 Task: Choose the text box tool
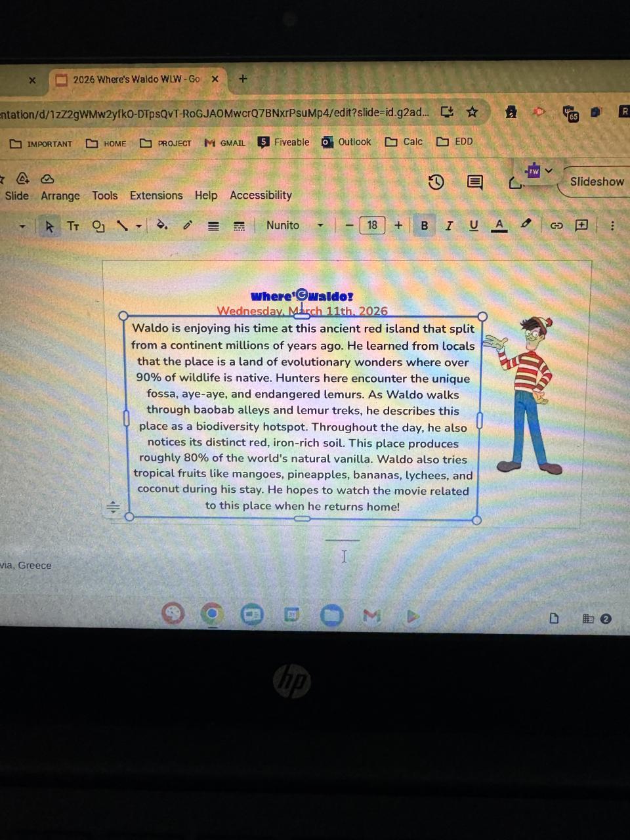pos(73,226)
